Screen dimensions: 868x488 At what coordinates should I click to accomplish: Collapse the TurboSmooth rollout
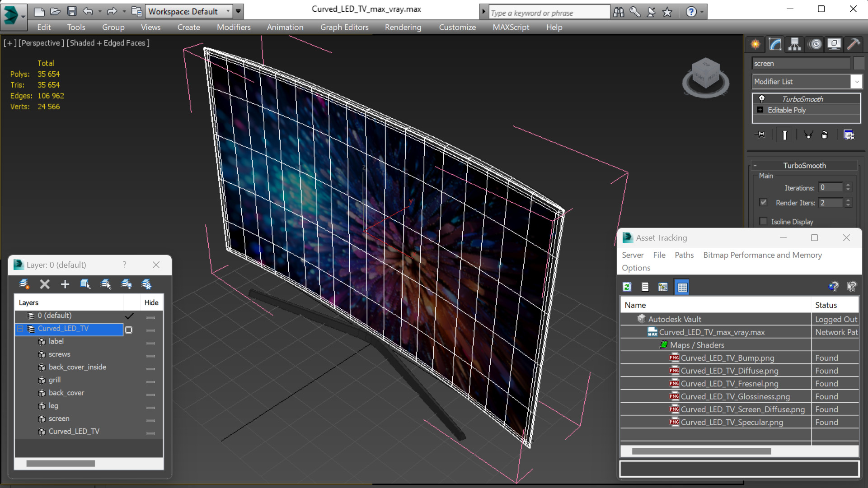pos(755,166)
